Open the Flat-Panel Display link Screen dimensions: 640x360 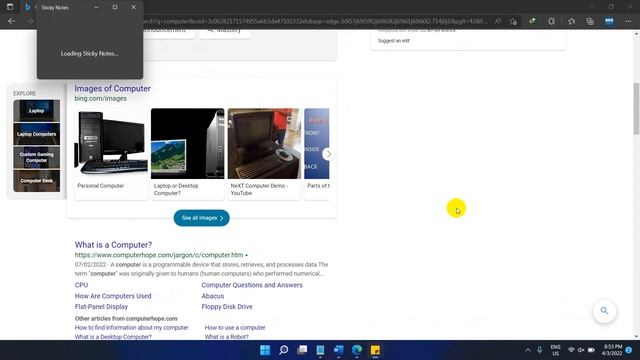coord(101,307)
